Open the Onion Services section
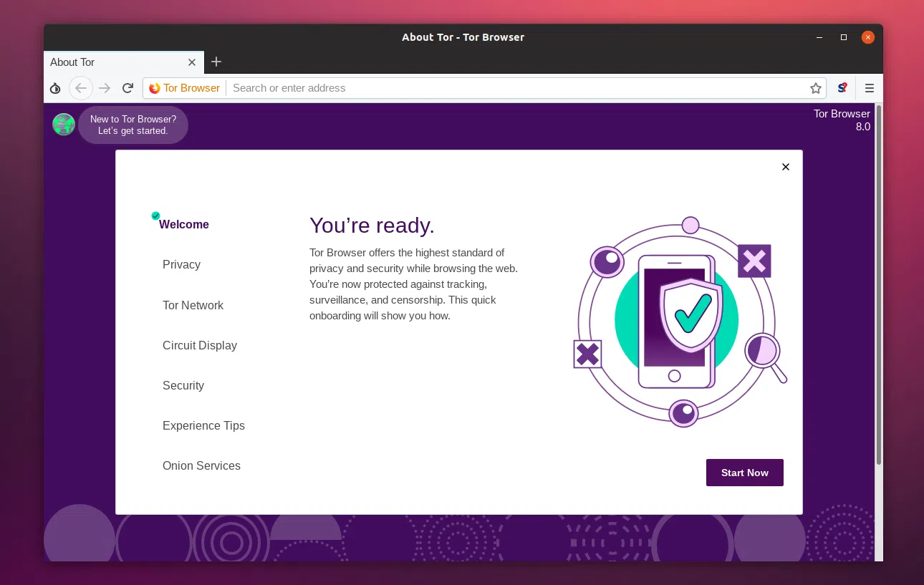This screenshot has height=585, width=924. pyautogui.click(x=201, y=465)
